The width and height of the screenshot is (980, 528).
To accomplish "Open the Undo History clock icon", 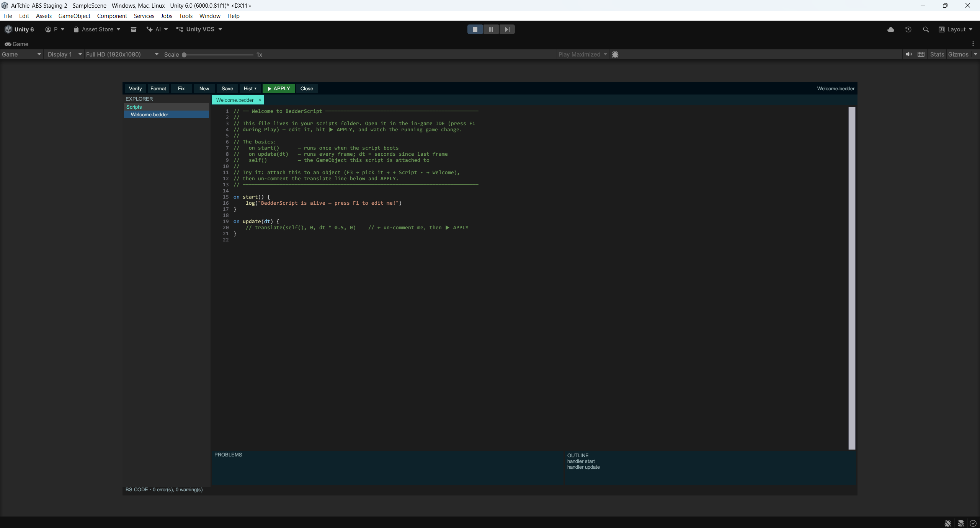I will pos(908,29).
